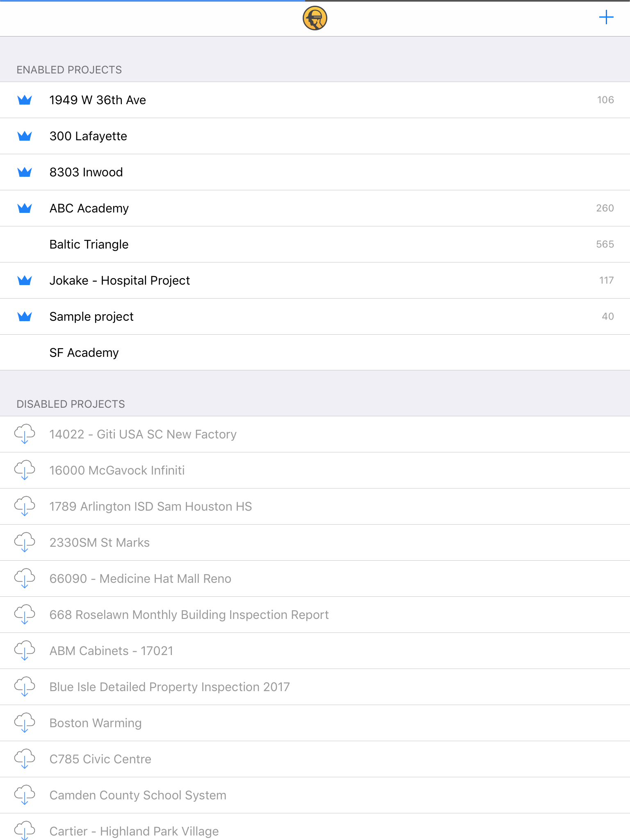The image size is (630, 840).
Task: Select the 8303 Inwood project
Action: click(315, 172)
